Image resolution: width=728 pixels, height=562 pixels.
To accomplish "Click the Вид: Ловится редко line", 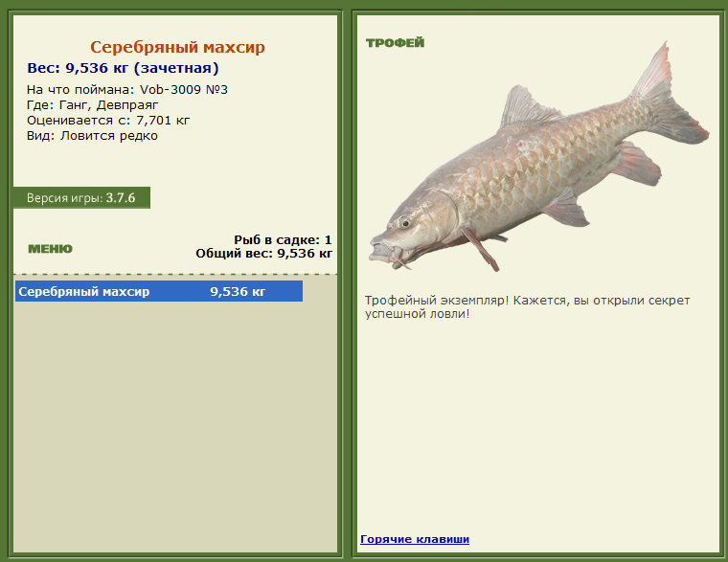I will (92, 136).
